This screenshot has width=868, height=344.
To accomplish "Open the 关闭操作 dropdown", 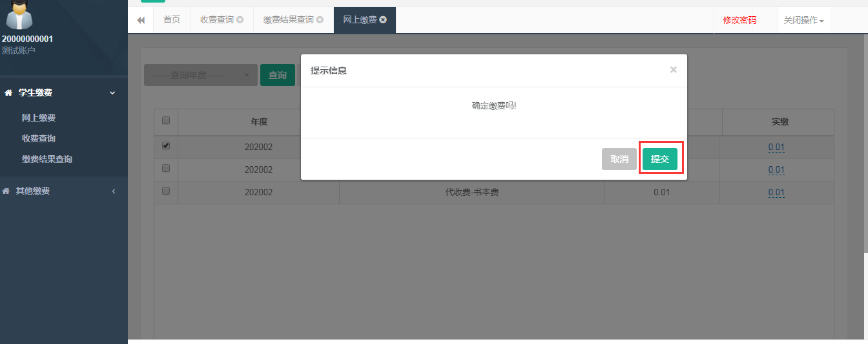I will click(803, 21).
